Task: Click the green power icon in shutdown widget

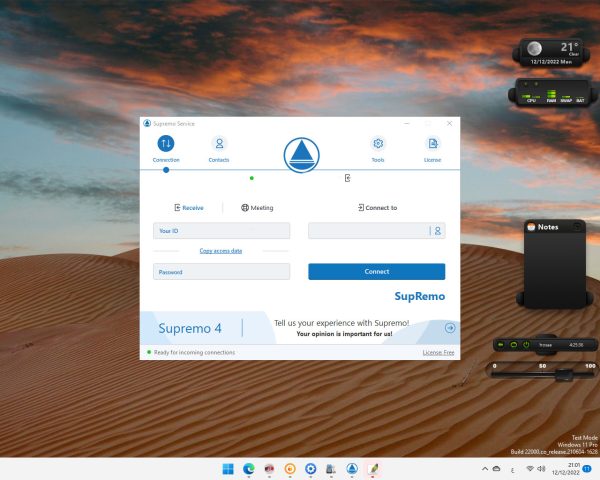Action: (x=526, y=345)
